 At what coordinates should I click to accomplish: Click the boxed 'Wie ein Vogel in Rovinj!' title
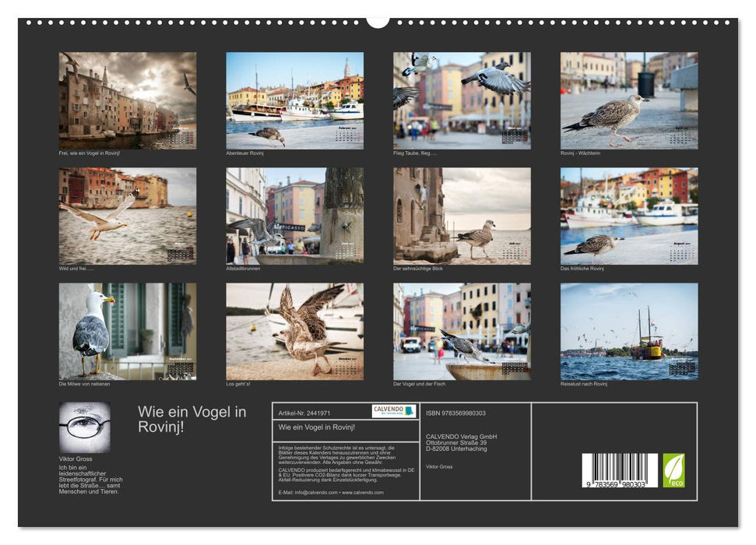click(317, 427)
